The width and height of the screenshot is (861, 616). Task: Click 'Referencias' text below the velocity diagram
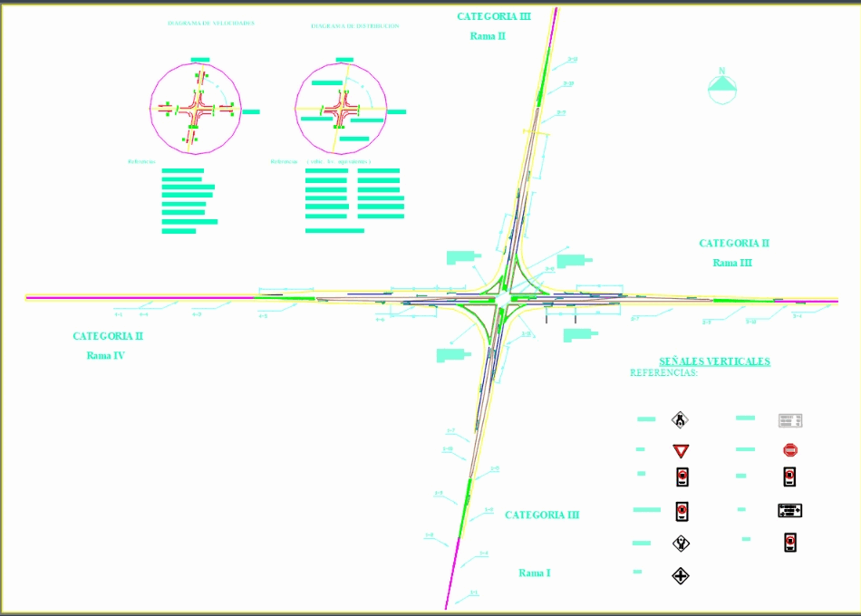[x=141, y=161]
